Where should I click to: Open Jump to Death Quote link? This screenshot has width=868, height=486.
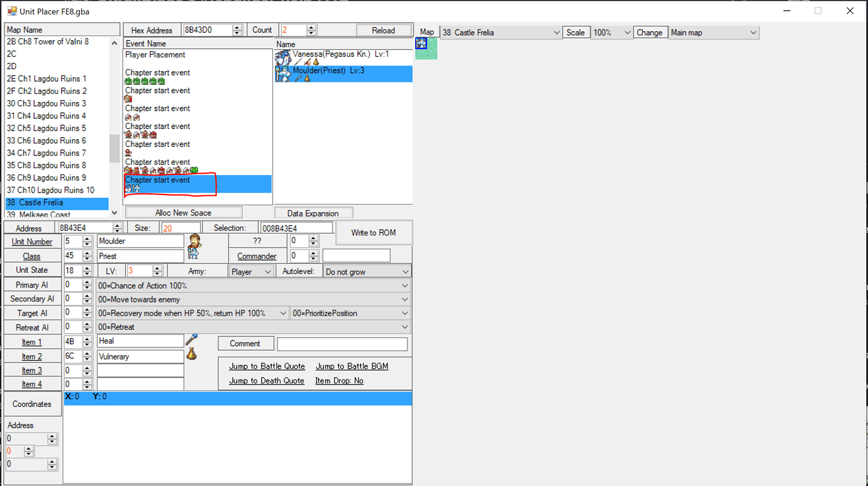(267, 380)
